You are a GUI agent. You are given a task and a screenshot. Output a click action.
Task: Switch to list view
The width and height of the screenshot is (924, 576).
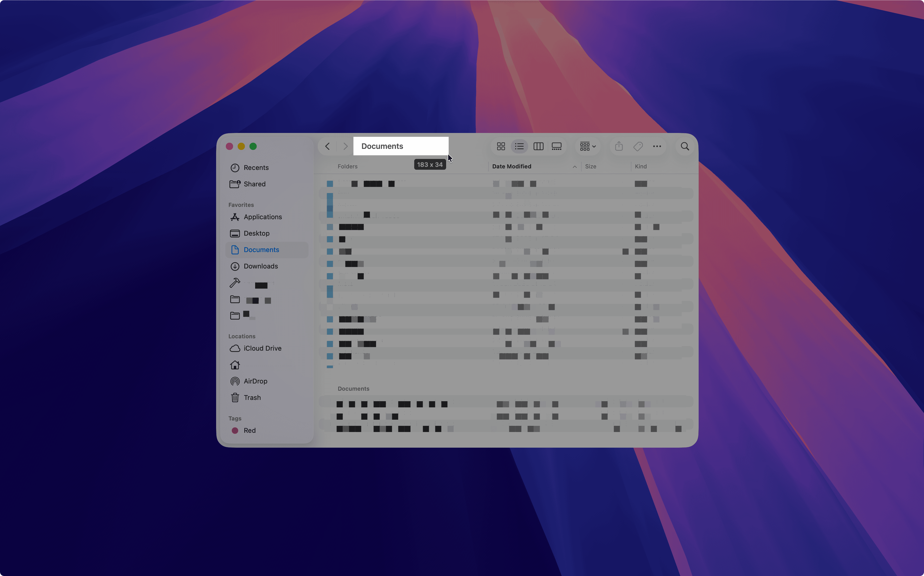[x=519, y=146]
